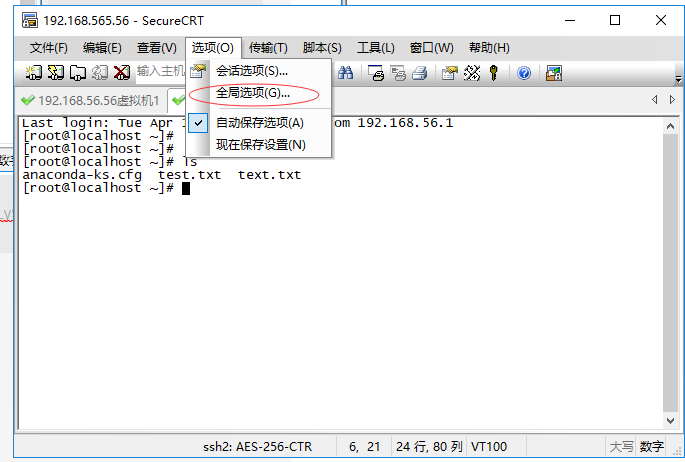Viewport: 685px width, 462px height.
Task: Click 大写 caps lock indicator
Action: point(621,446)
